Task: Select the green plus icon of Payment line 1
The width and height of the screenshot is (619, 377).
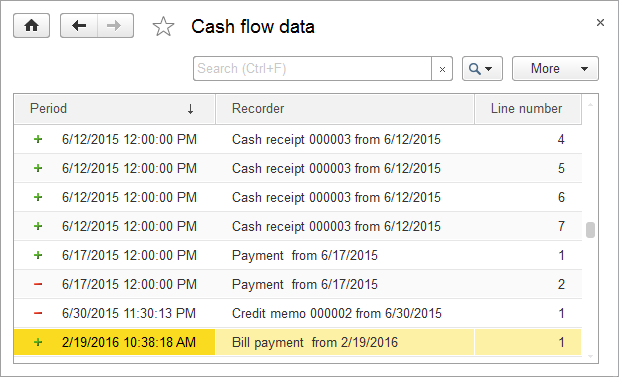Action: [38, 255]
